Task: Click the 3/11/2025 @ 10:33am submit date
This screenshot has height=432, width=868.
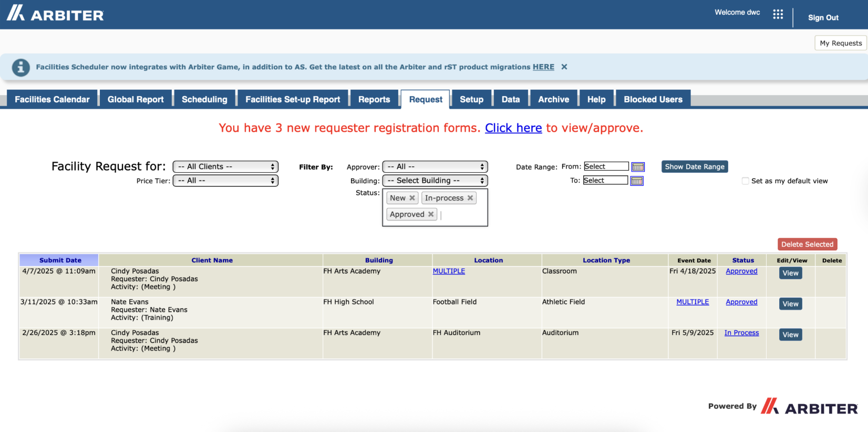Action: (x=59, y=302)
